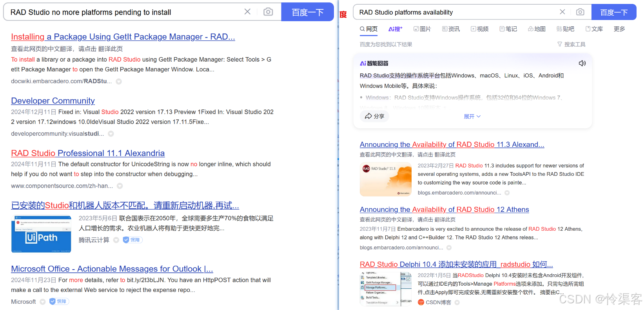644x310 pixels.
Task: Open the Developer Community result
Action: pyautogui.click(x=53, y=100)
